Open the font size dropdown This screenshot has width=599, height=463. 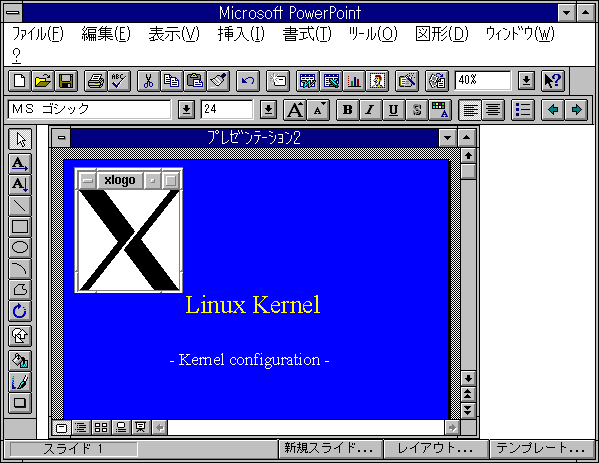click(268, 110)
